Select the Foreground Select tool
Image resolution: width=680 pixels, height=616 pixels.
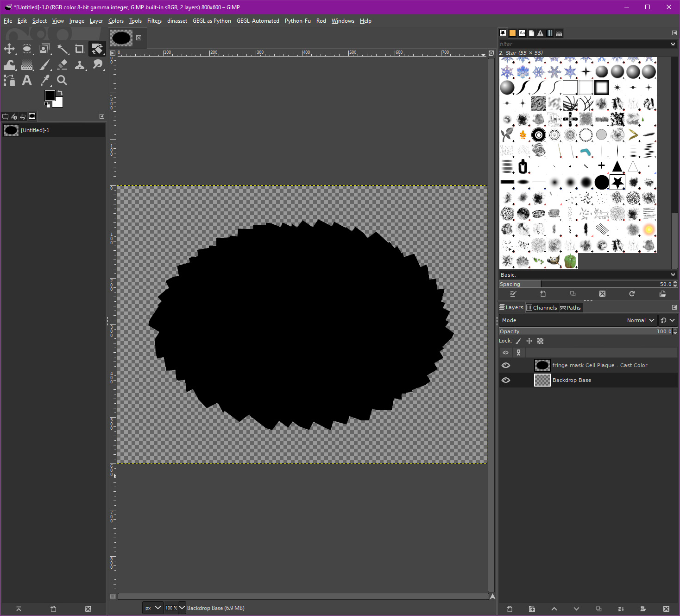[44, 49]
